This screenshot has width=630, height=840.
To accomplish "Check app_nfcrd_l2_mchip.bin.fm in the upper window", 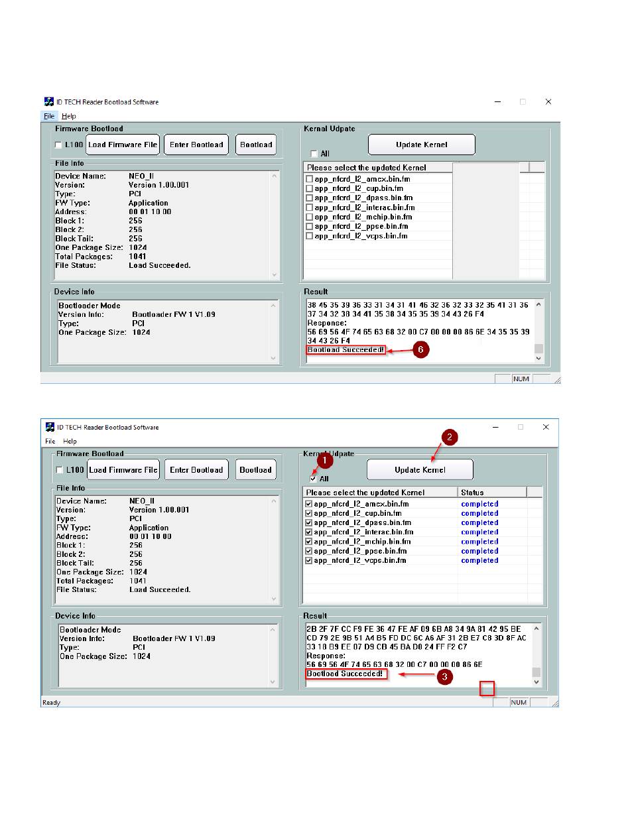I will pos(309,217).
